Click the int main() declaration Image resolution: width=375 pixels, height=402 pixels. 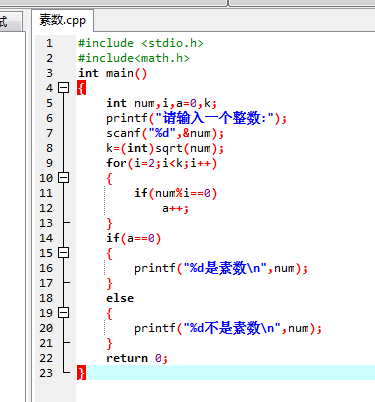click(x=112, y=73)
